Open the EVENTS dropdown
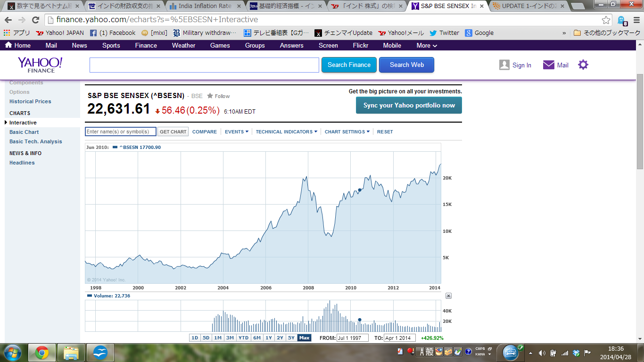 pyautogui.click(x=236, y=132)
